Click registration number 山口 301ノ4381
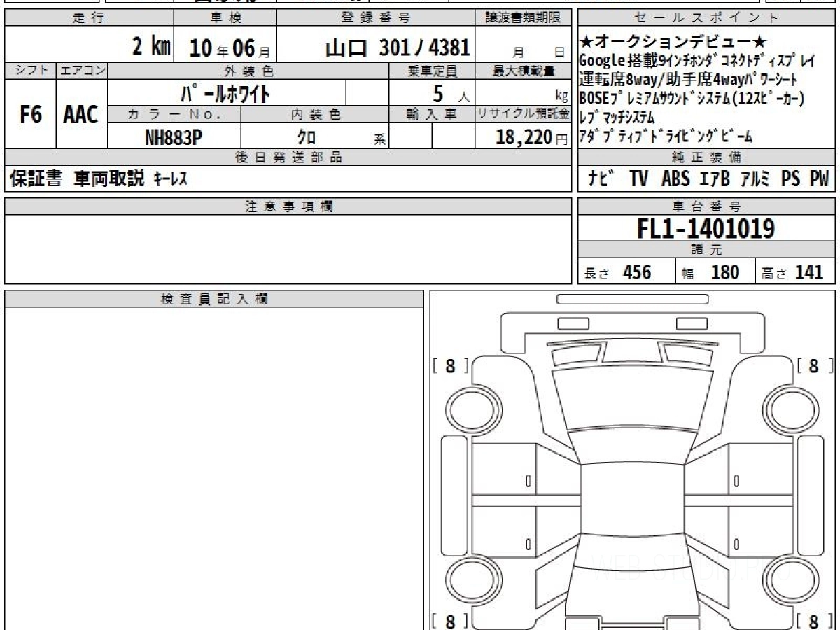The image size is (840, 630). click(x=398, y=48)
